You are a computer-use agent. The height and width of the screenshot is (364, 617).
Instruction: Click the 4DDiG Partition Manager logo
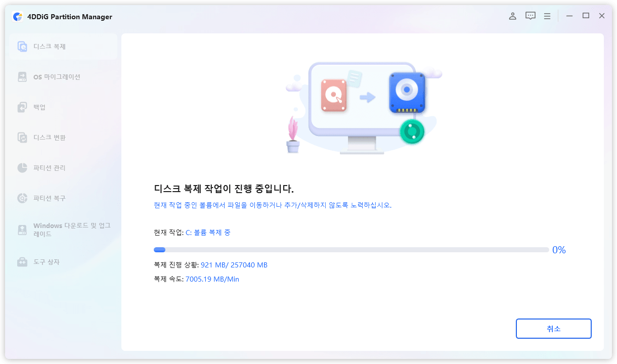[x=18, y=17]
